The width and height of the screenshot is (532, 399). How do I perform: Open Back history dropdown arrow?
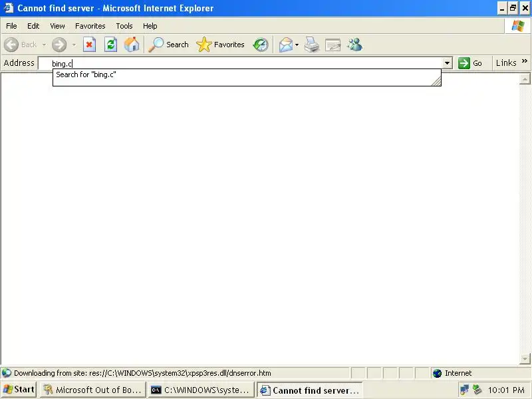point(44,45)
